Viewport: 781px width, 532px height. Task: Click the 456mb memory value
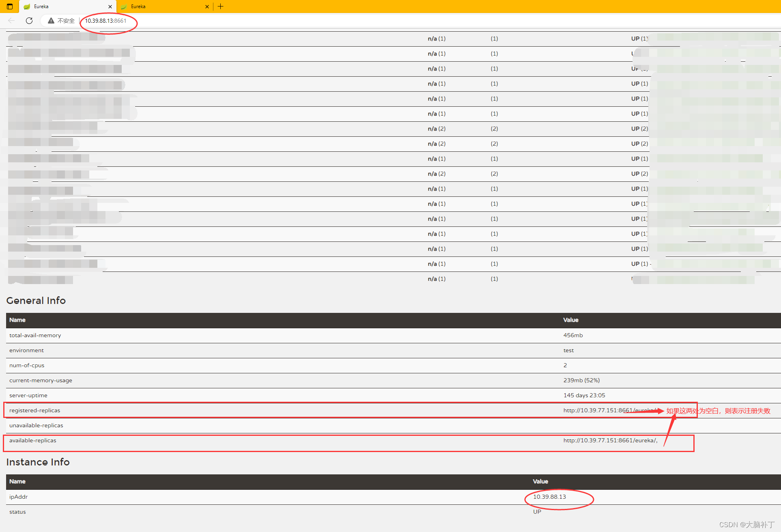pos(573,335)
